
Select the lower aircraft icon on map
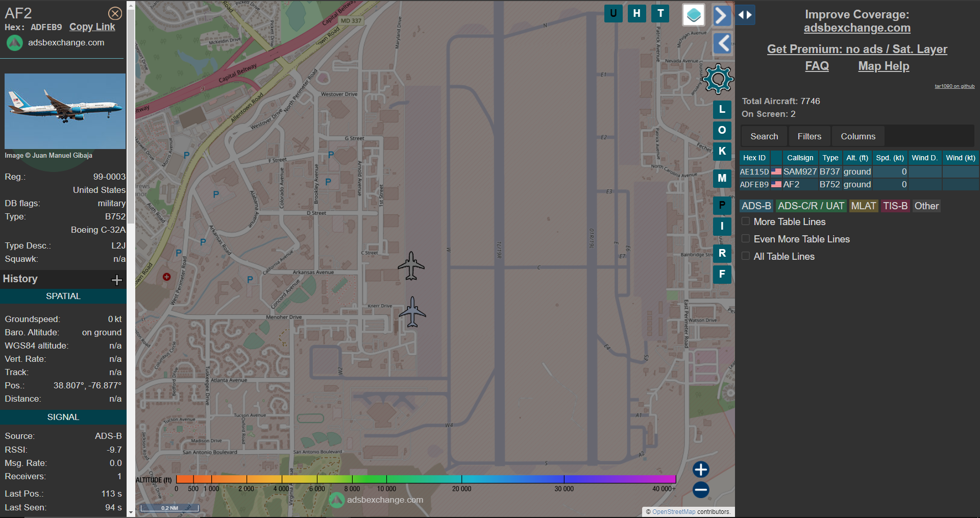(412, 312)
